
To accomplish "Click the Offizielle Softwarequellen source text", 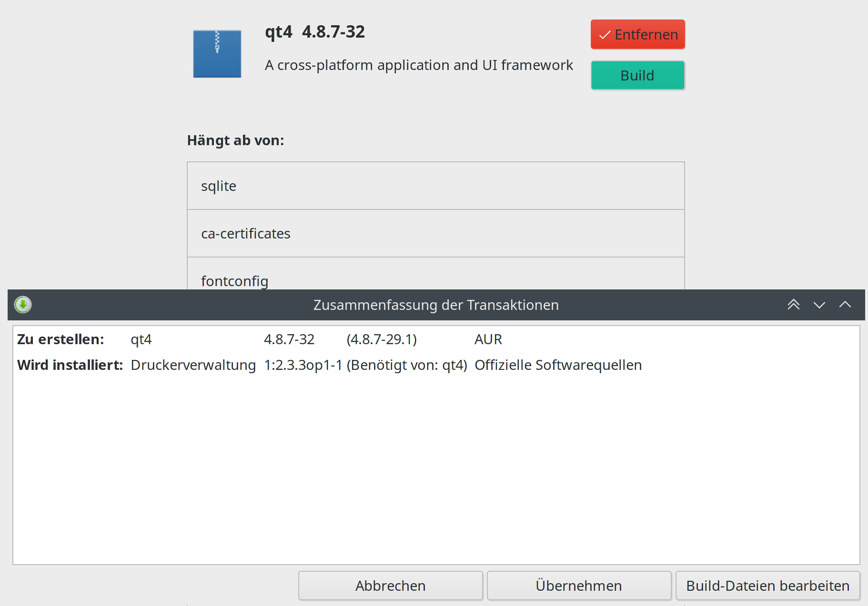I will point(558,365).
